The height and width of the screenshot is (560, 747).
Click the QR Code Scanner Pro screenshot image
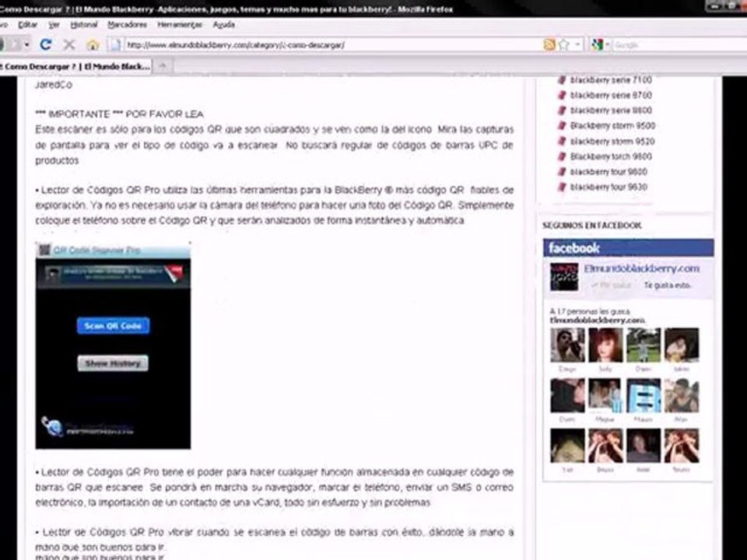[113, 346]
